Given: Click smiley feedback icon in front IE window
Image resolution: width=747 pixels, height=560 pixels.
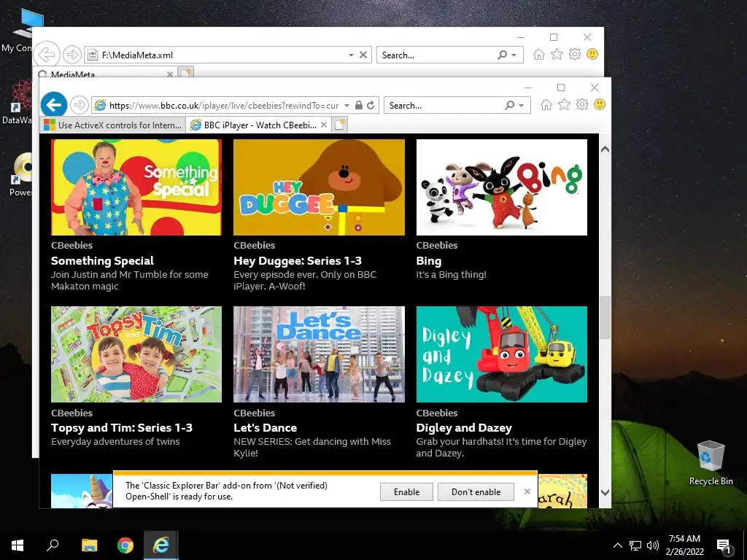Looking at the screenshot, I should click(x=600, y=104).
